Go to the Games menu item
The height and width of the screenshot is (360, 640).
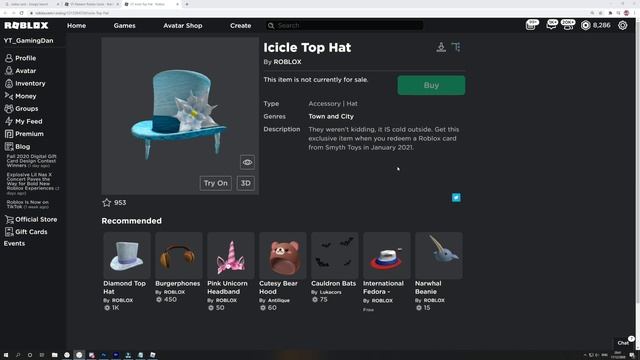124,25
